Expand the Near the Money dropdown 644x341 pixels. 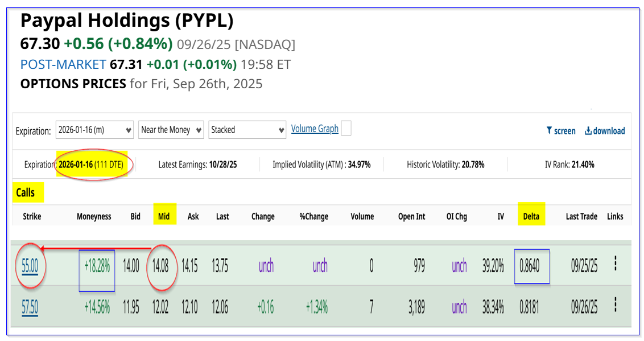(x=171, y=130)
